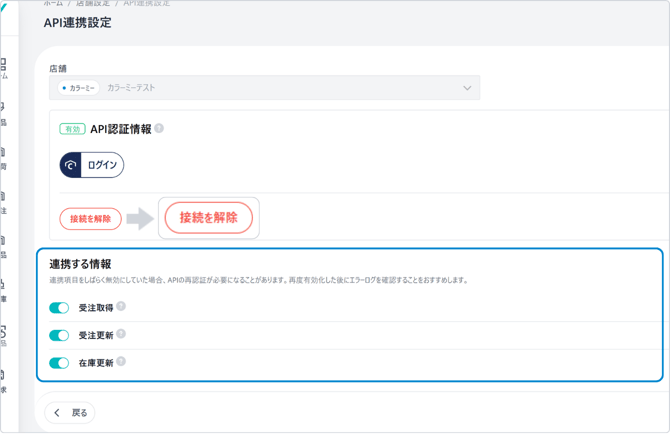Click the back arrow chevron beside 戻る
This screenshot has height=434, width=670.
57,412
